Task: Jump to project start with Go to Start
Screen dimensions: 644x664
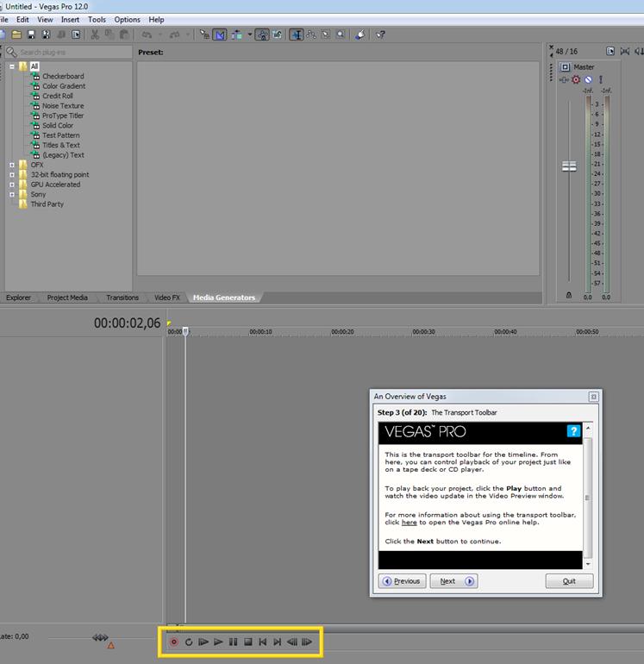Action: pos(262,642)
